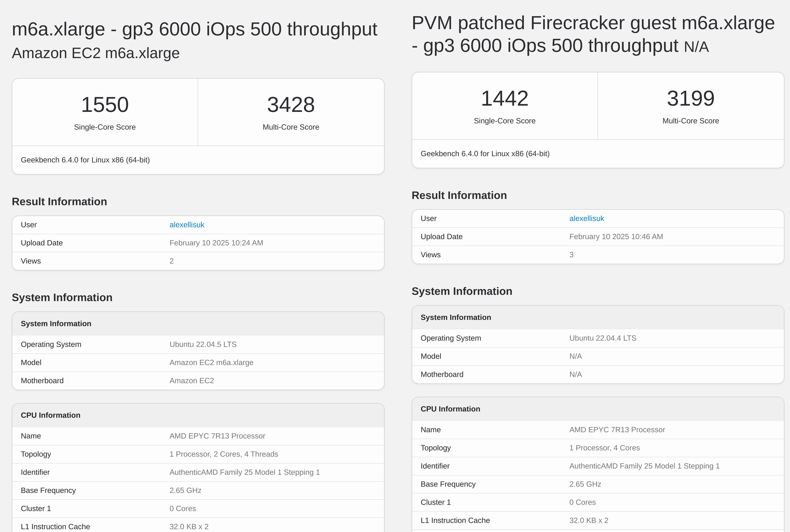The height and width of the screenshot is (532, 790).
Task: Click left Upload Date February 10 10:24 AM
Action: (x=216, y=243)
